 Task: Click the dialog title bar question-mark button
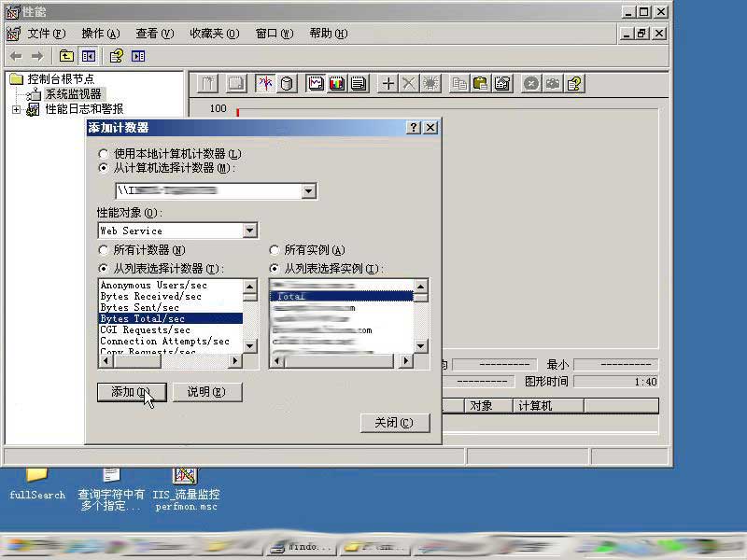pyautogui.click(x=413, y=128)
